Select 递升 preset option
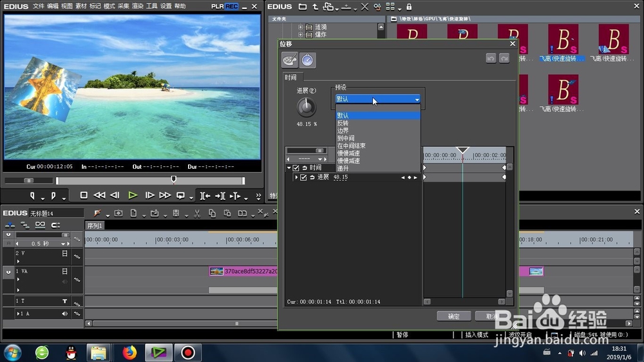 [378, 169]
